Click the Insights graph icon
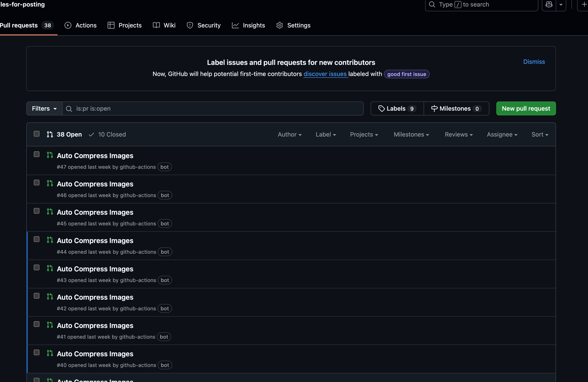588x382 pixels. point(235,25)
